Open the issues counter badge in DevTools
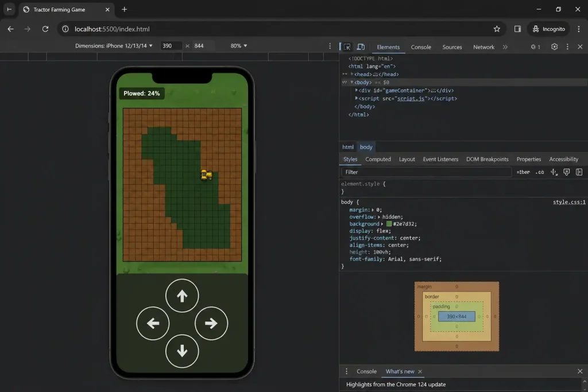This screenshot has height=392, width=588. point(536,47)
